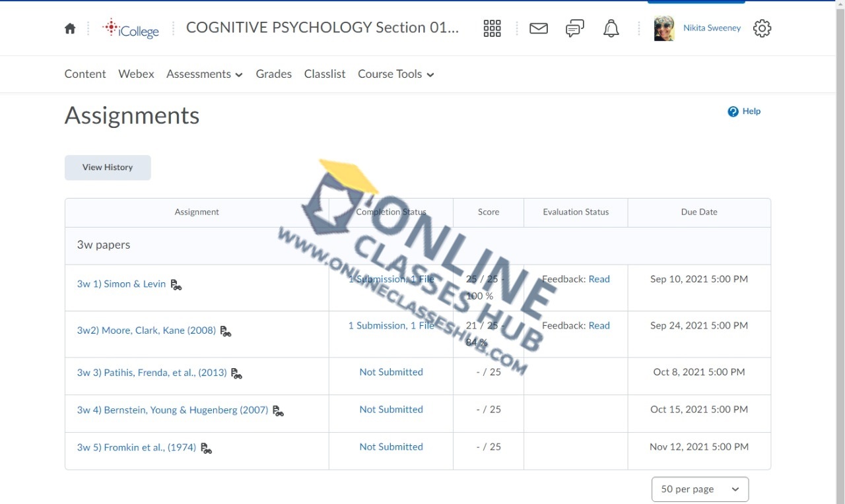Screen dimensions: 845x504
Task: Read feedback for the Simon & Levin paper
Action: [599, 279]
